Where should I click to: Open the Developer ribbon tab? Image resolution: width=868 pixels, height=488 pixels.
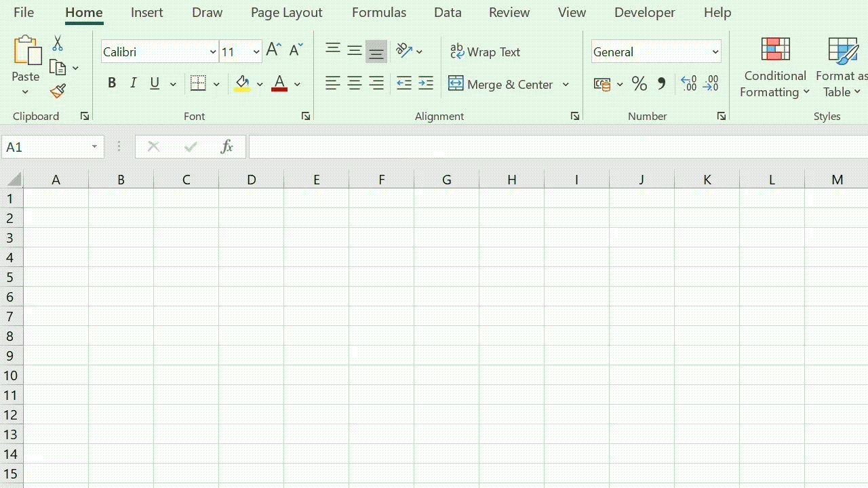pyautogui.click(x=644, y=12)
